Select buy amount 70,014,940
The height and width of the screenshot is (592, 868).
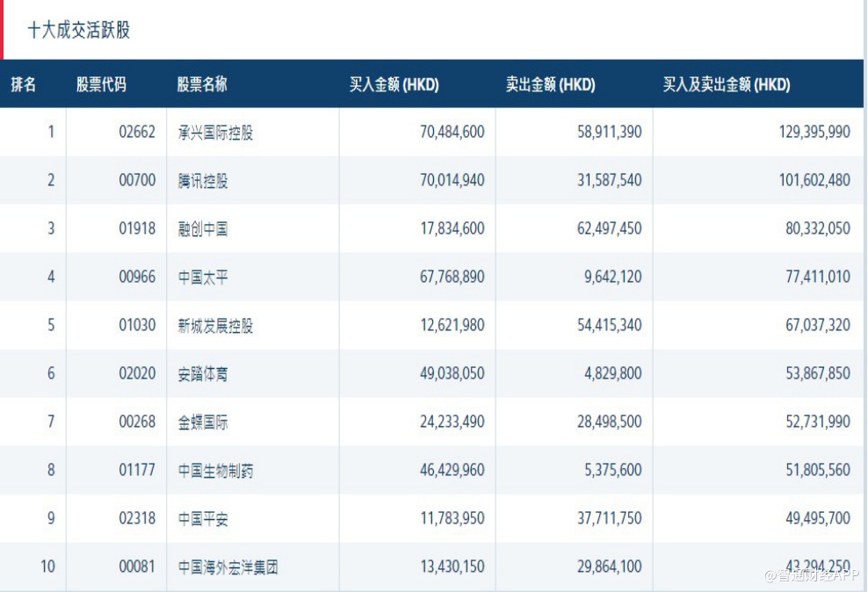(x=452, y=180)
